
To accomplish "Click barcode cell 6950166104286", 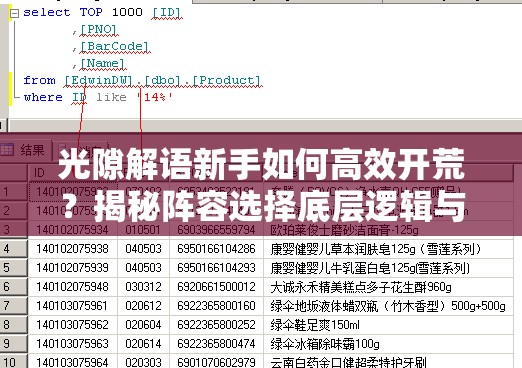I will point(216,249).
